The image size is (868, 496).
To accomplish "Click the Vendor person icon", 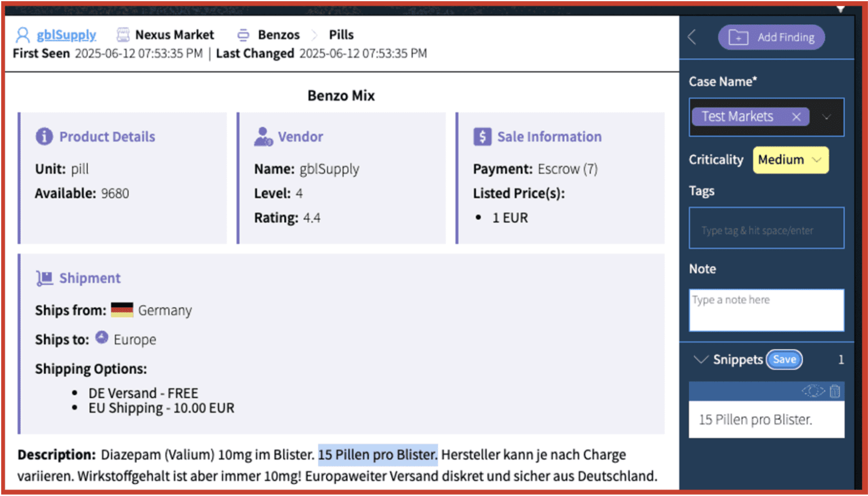I will [263, 137].
